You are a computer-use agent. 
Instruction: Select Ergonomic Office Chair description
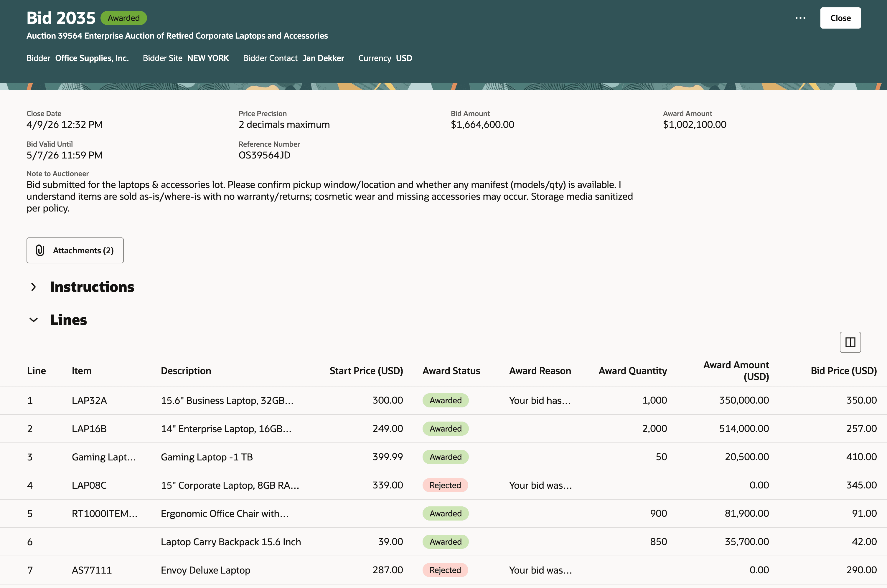tap(225, 514)
